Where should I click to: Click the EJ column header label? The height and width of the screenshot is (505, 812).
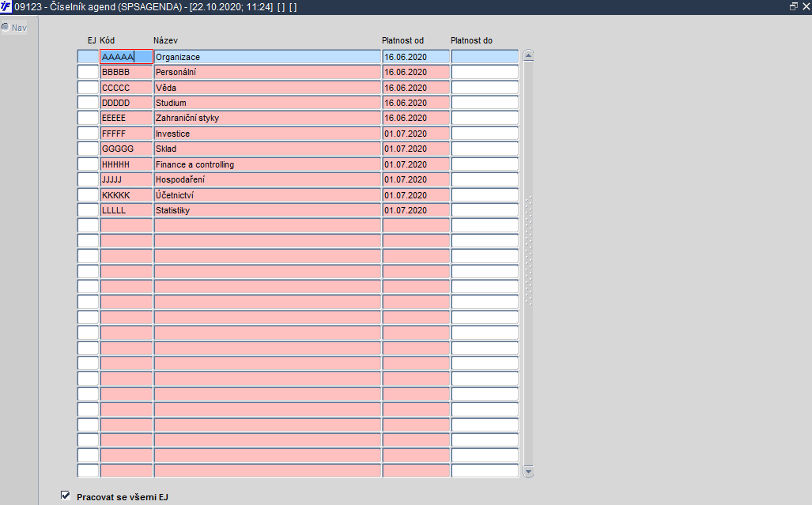tap(92, 40)
